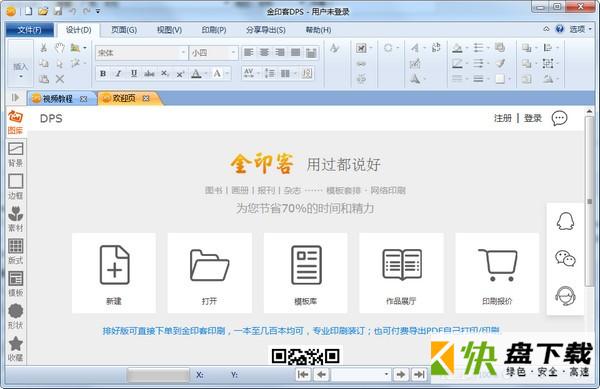Click the 登录 login link

coord(533,118)
